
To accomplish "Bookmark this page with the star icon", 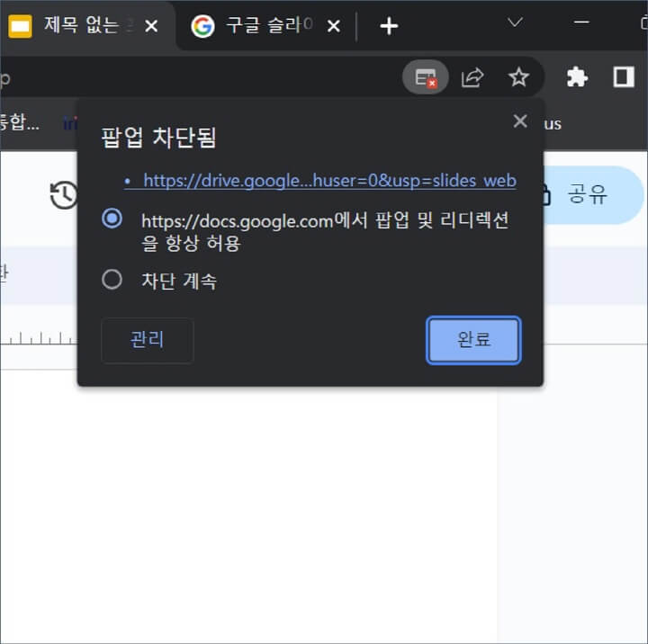I will coord(518,77).
